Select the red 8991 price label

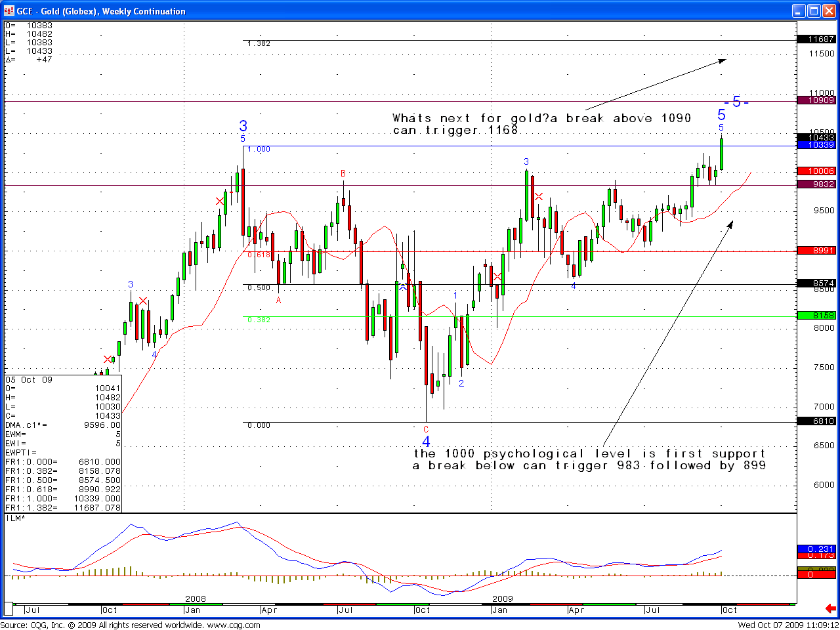click(816, 251)
